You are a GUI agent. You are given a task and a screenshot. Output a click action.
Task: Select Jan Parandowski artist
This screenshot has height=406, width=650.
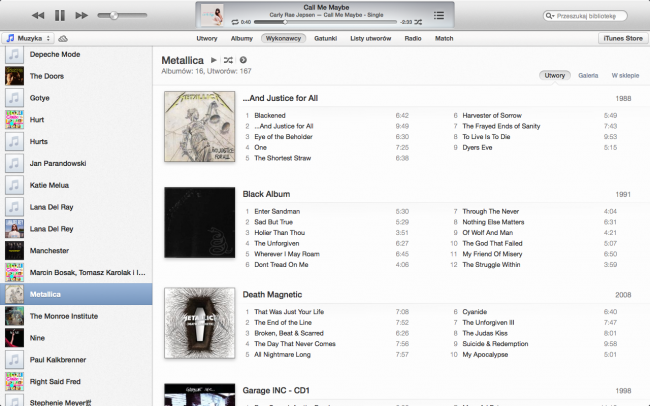pos(76,163)
